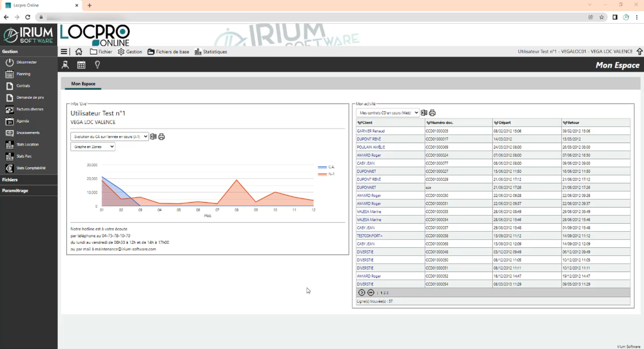Open client POULAIN AMÉLIE link
The height and width of the screenshot is (349, 644).
371,147
